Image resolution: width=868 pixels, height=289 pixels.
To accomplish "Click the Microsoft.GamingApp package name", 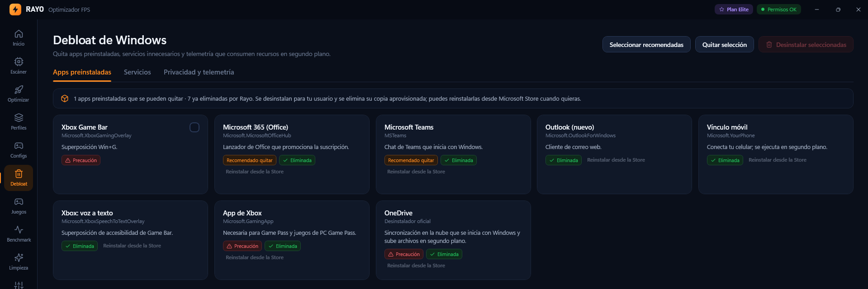I will tap(248, 221).
